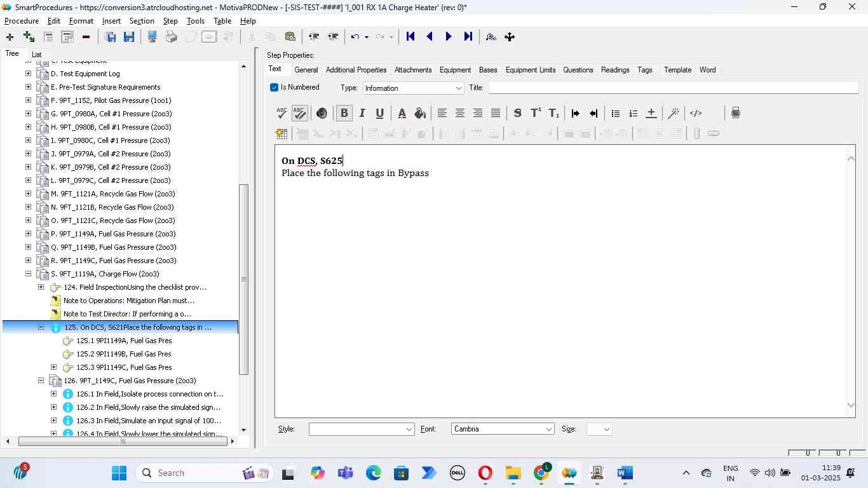868x488 pixels.
Task: Select step 125.2 9PI1149B in tree
Action: click(123, 354)
